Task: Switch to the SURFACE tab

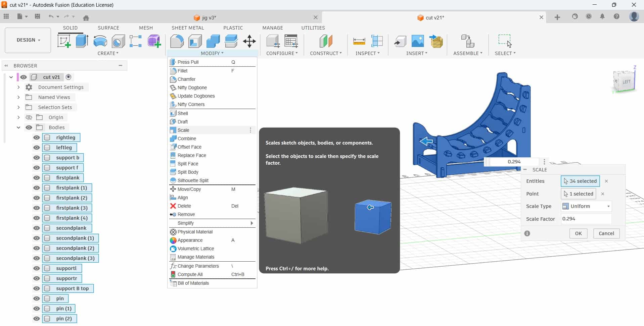Action: coord(108,28)
